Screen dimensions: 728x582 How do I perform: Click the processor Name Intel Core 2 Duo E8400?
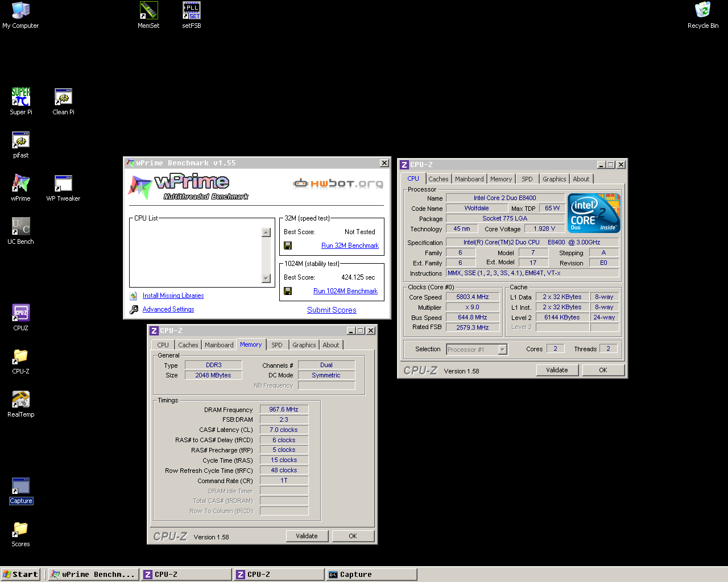[x=505, y=198]
